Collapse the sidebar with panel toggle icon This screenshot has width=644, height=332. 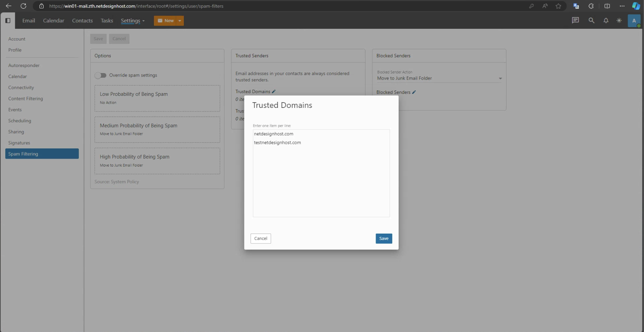8,20
